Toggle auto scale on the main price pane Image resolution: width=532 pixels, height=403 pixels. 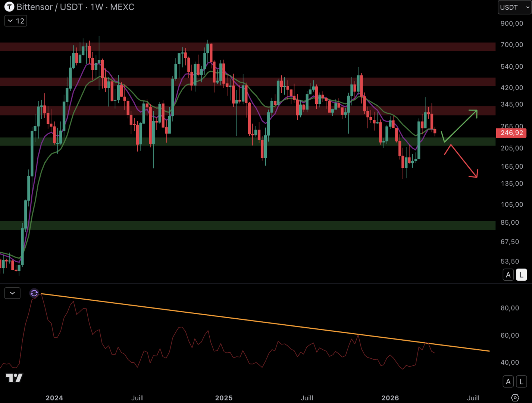508,275
